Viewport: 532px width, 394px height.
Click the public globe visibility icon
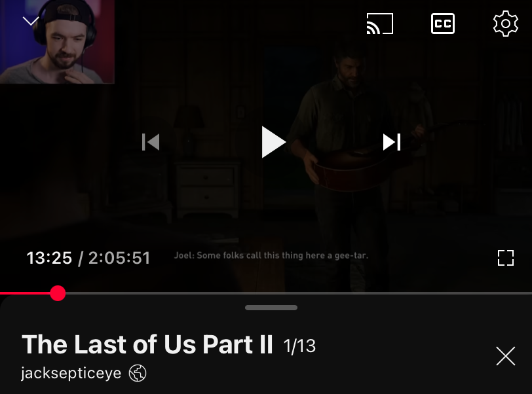pos(138,373)
